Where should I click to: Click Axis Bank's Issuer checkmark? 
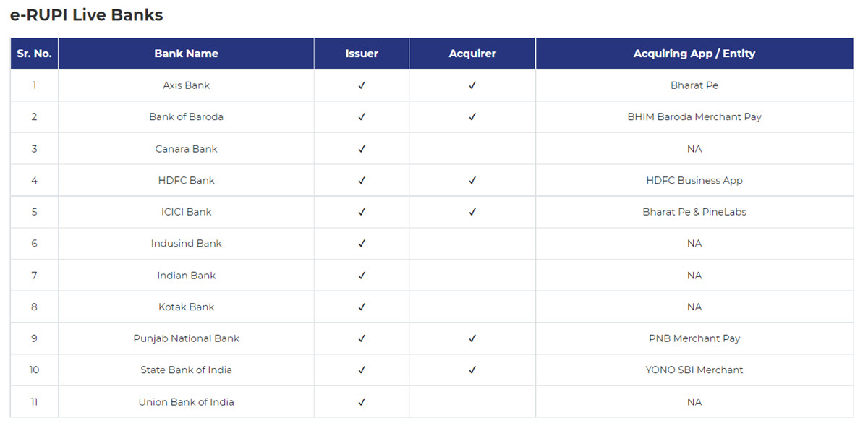click(362, 85)
